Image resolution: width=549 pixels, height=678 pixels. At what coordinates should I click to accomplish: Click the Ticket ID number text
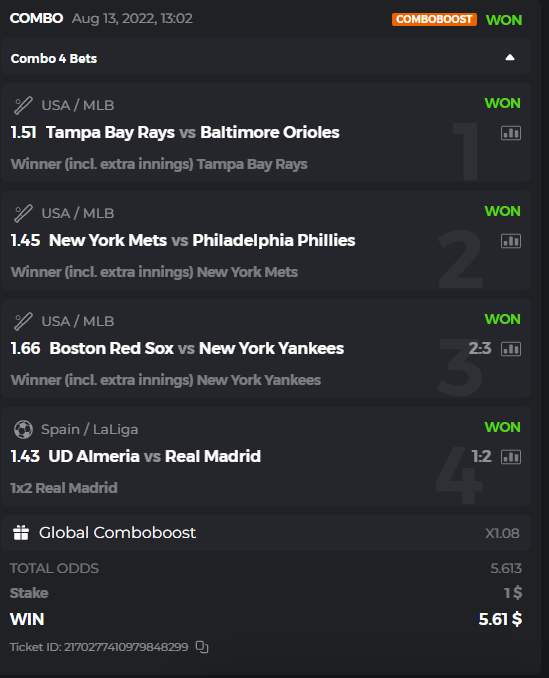click(99, 647)
